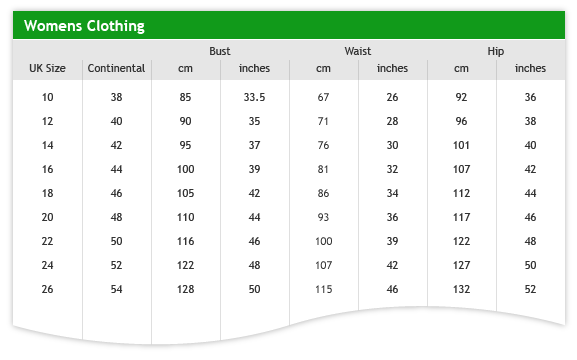Click the Hip group heading
The width and height of the screenshot is (577, 360).
click(496, 51)
